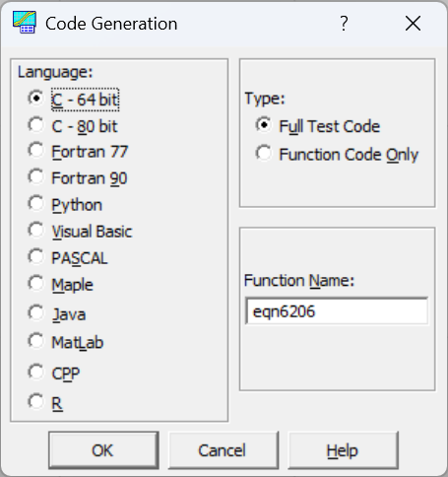Choose Maple as output language
The width and height of the screenshot is (448, 477).
(x=60, y=285)
